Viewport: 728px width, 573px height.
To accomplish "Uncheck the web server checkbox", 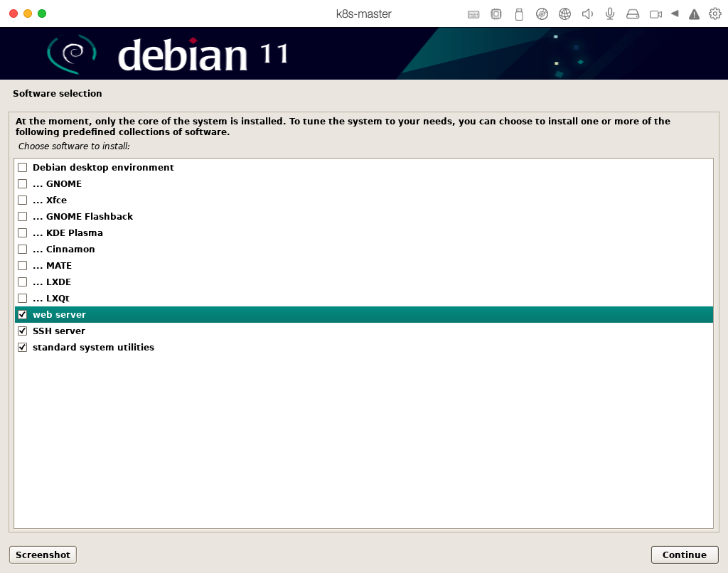I will (x=22, y=314).
